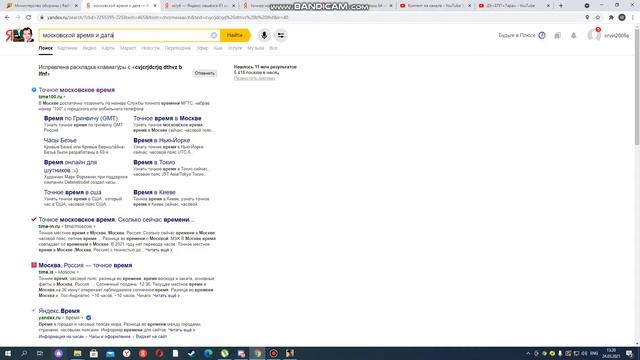
Task: Reload the page with refresh icon
Action: coord(29,18)
